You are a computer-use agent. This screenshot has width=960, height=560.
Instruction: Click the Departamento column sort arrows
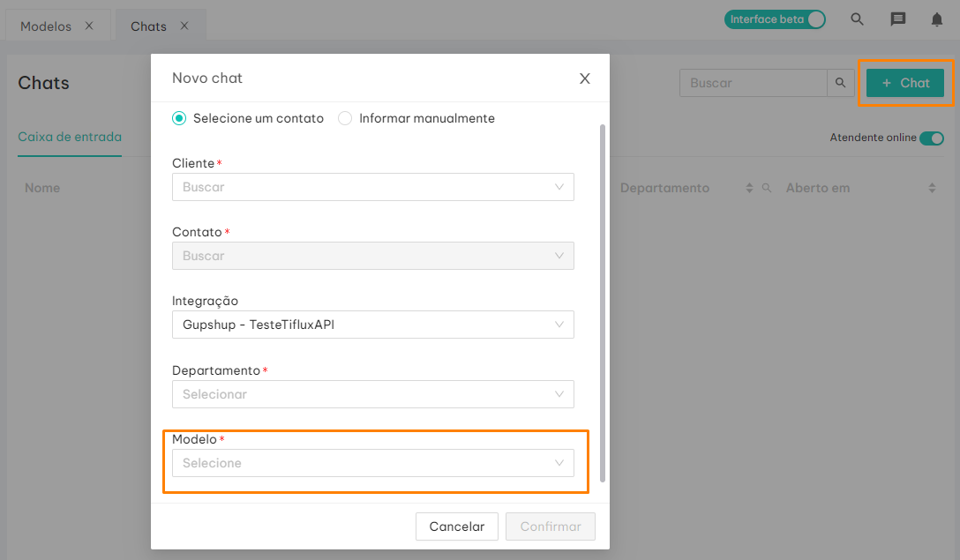coord(749,188)
